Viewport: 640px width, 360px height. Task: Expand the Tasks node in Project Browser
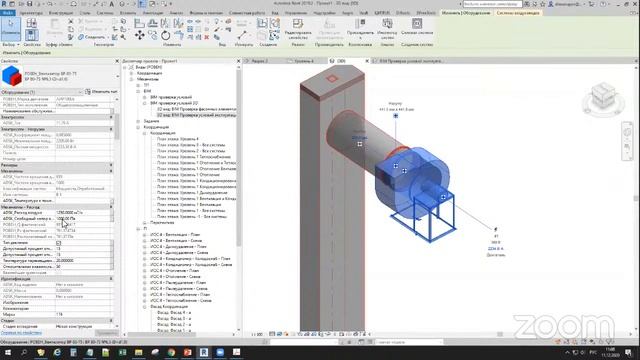(138, 121)
